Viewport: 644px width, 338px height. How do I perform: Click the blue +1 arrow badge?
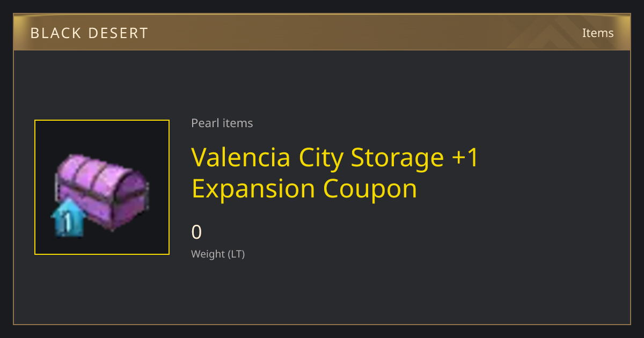[68, 218]
